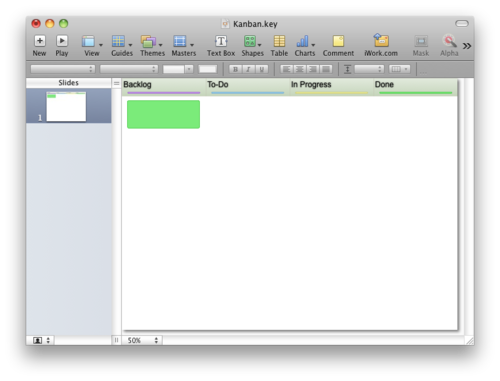The image size is (500, 381).
Task: Open the 50% zoom level popup
Action: click(142, 340)
